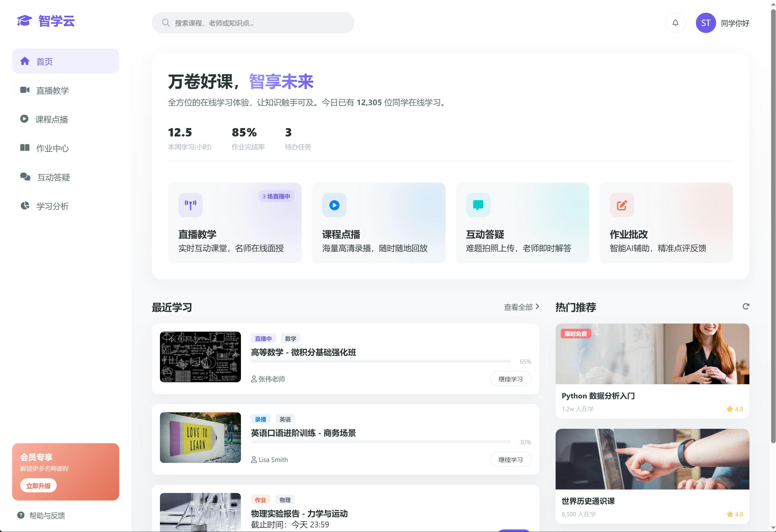
Task: Click the green message icon in 互动答疑 card
Action: (478, 205)
